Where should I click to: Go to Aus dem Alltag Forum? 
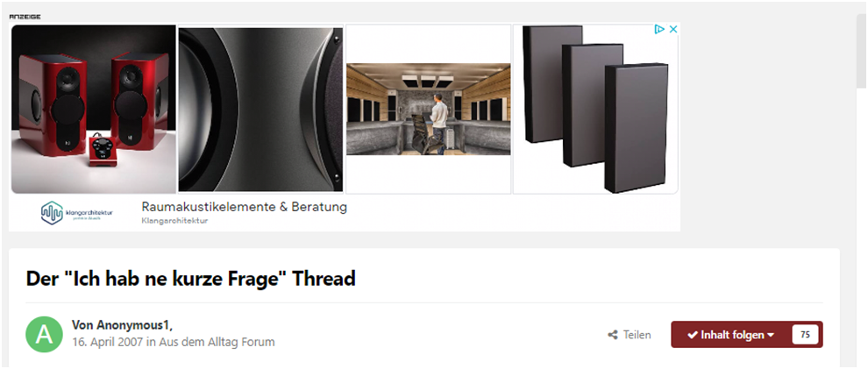tap(217, 342)
